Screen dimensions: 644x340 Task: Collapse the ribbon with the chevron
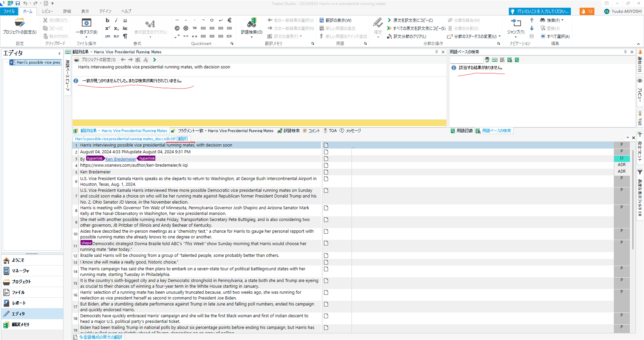point(639,44)
